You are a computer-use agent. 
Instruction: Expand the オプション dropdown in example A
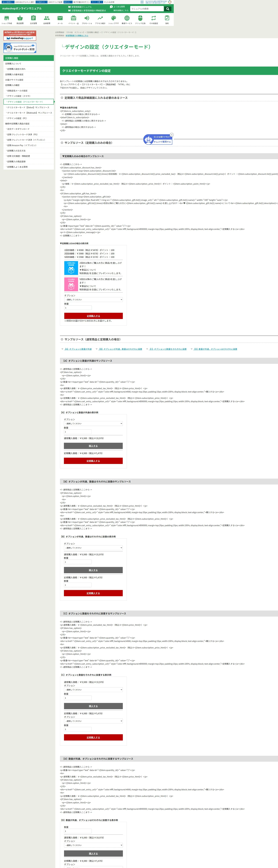click(x=93, y=424)
